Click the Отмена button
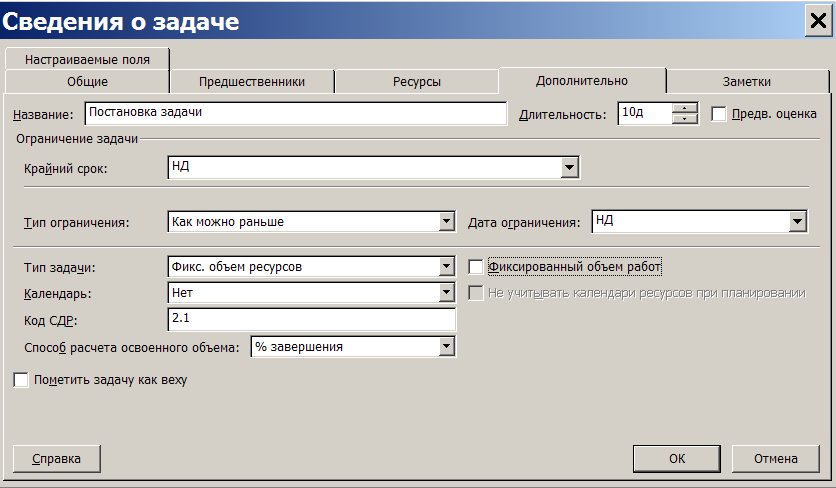The height and width of the screenshot is (488, 836). (776, 459)
